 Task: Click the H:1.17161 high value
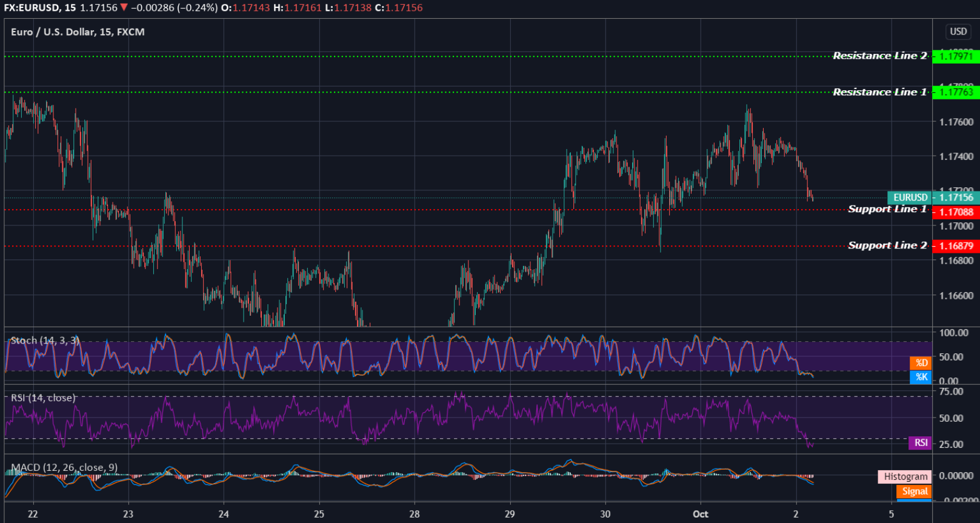(298, 8)
